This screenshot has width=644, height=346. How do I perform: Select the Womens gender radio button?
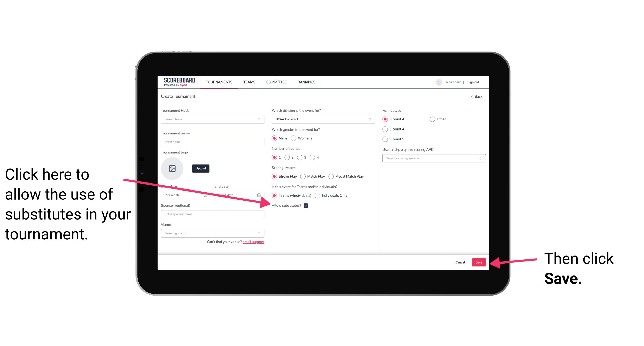coord(295,138)
